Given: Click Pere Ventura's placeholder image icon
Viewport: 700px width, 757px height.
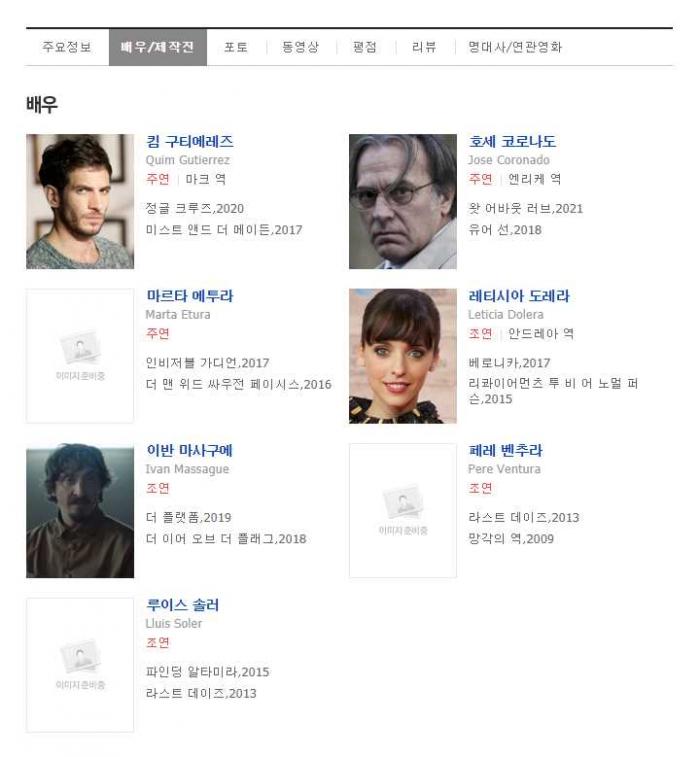Looking at the screenshot, I should pyautogui.click(x=403, y=502).
